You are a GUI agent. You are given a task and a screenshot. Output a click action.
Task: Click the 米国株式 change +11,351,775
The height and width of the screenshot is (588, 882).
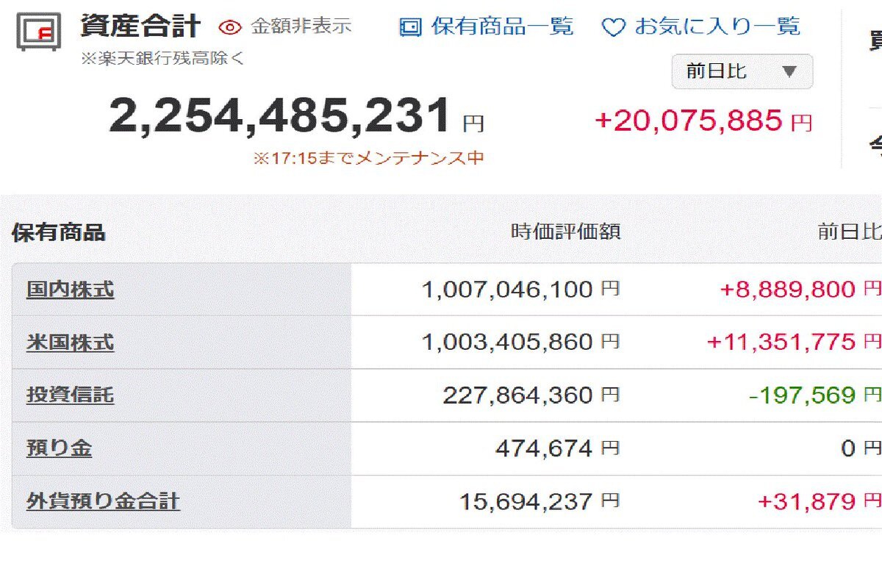click(x=781, y=342)
